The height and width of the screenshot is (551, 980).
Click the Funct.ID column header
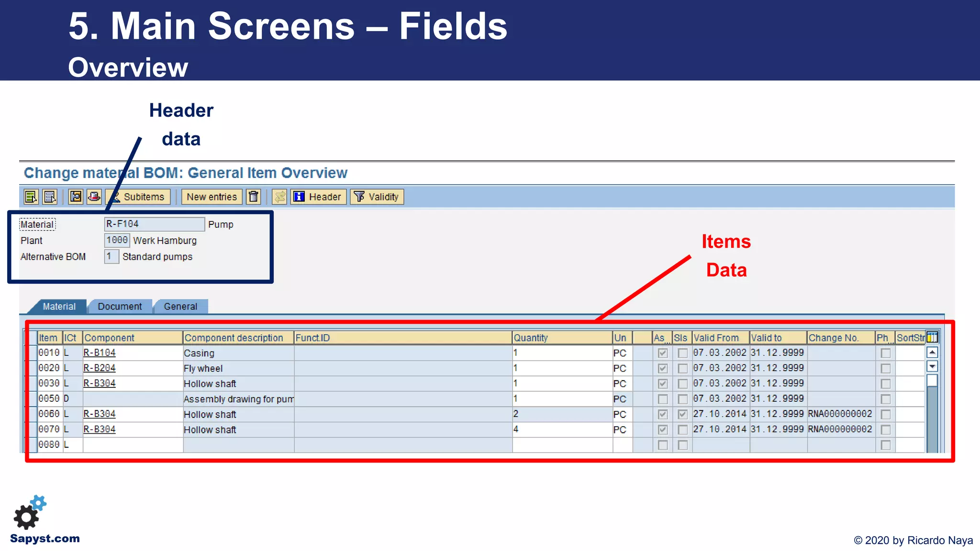point(403,338)
